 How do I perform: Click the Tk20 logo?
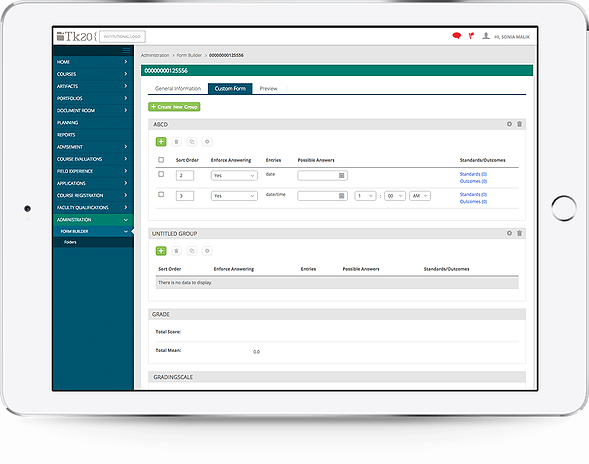point(77,36)
